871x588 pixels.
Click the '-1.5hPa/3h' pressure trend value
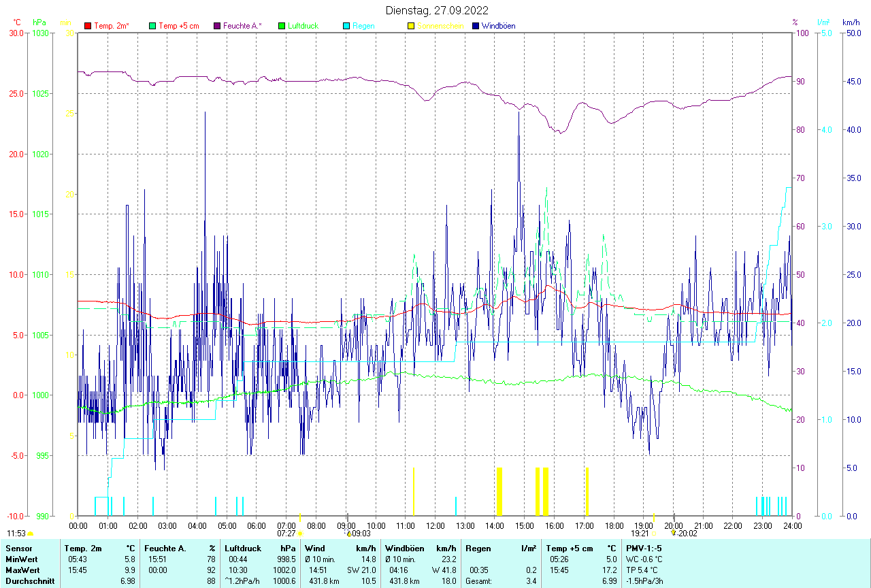click(644, 581)
